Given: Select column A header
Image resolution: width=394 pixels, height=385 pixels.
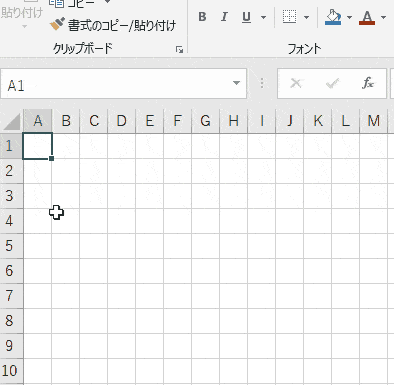Looking at the screenshot, I should [38, 121].
